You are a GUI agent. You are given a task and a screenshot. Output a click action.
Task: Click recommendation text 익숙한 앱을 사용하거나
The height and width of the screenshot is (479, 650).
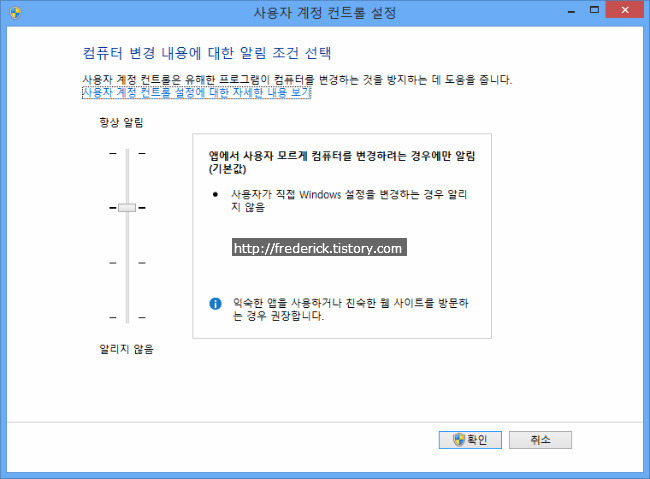pos(350,309)
